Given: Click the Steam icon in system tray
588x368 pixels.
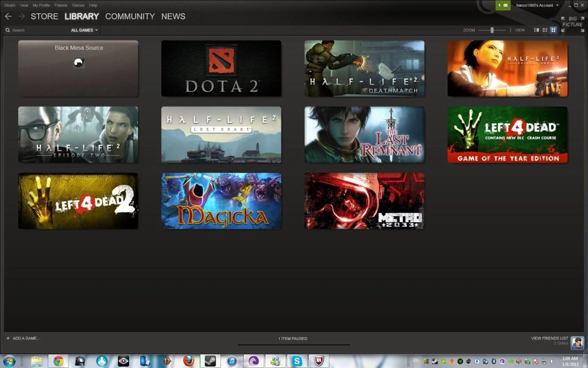Looking at the screenshot, I should coord(435,362).
